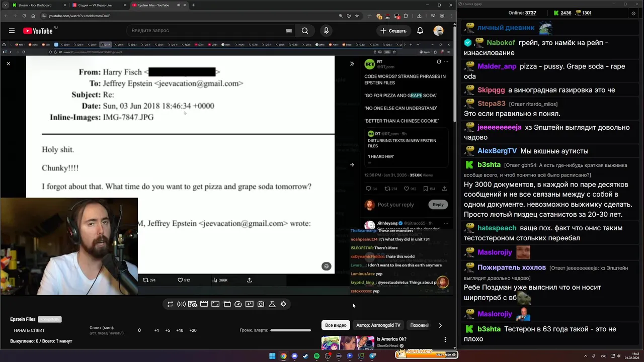644x362 pixels.
Task: Show more filter chips with right chevron
Action: click(x=440, y=325)
